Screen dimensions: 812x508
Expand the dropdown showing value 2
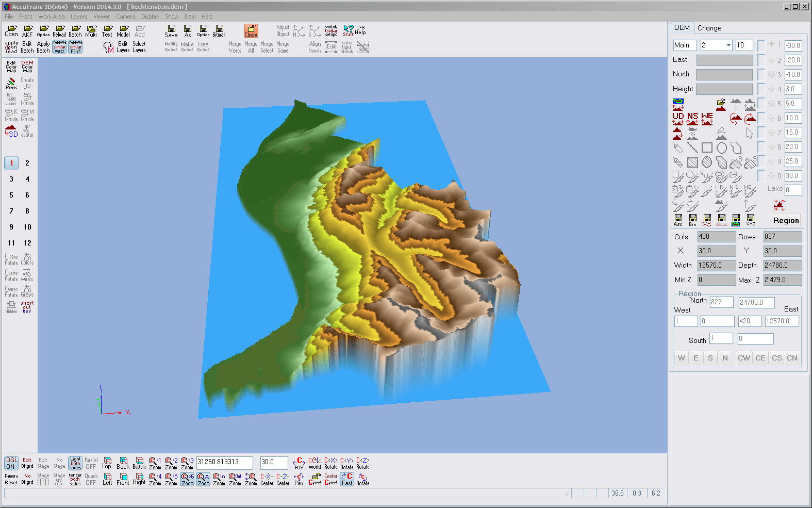pyautogui.click(x=728, y=45)
